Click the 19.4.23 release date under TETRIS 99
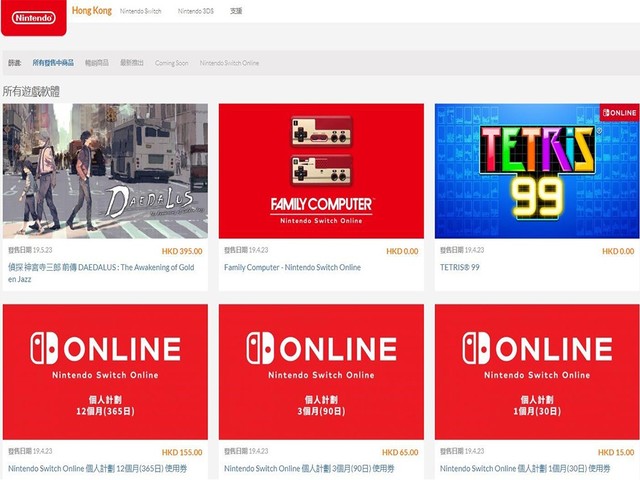The width and height of the screenshot is (640, 480). [462, 250]
